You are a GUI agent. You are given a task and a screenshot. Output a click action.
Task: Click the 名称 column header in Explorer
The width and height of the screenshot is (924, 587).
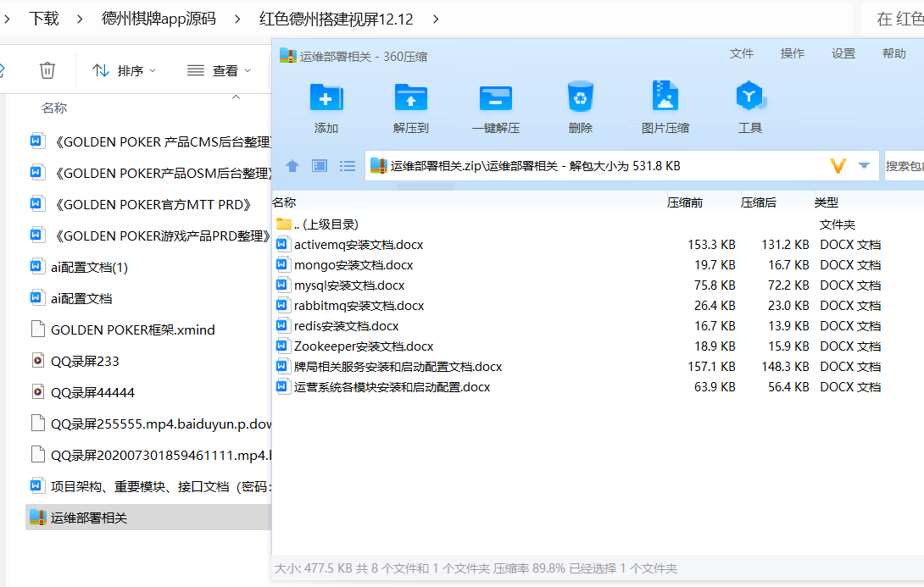tap(54, 108)
